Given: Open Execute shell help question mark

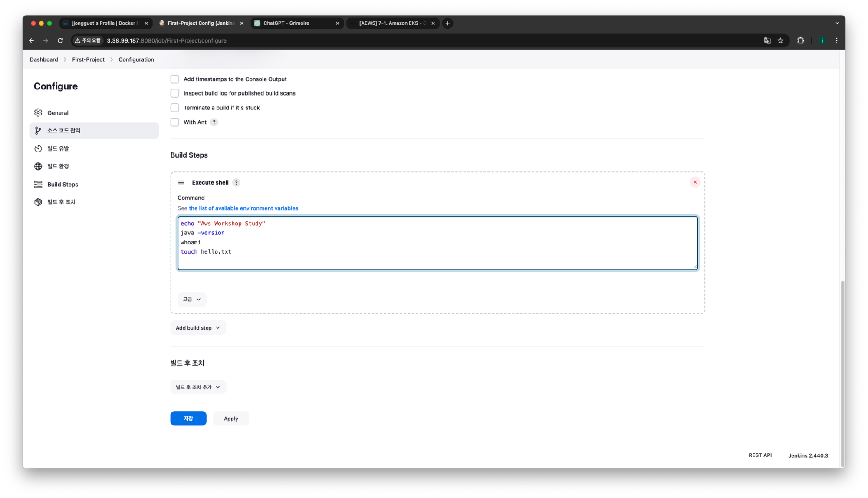Looking at the screenshot, I should click(x=236, y=183).
